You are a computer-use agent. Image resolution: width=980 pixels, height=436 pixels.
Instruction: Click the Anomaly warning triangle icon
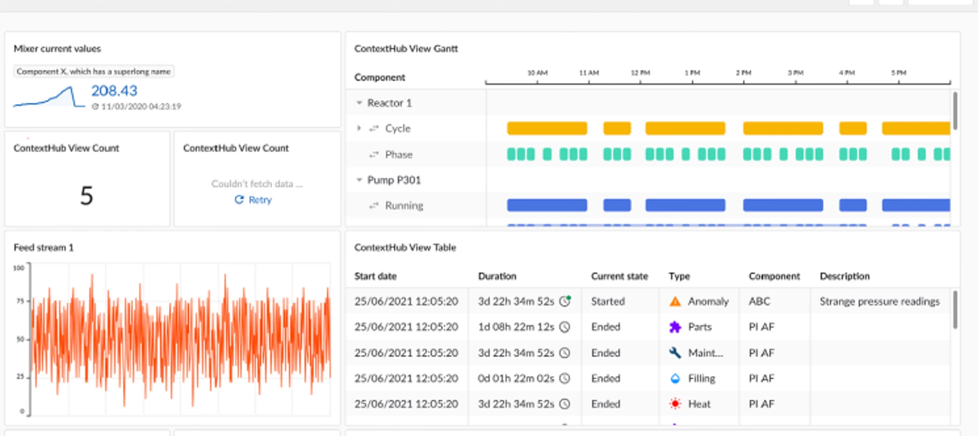click(x=674, y=301)
